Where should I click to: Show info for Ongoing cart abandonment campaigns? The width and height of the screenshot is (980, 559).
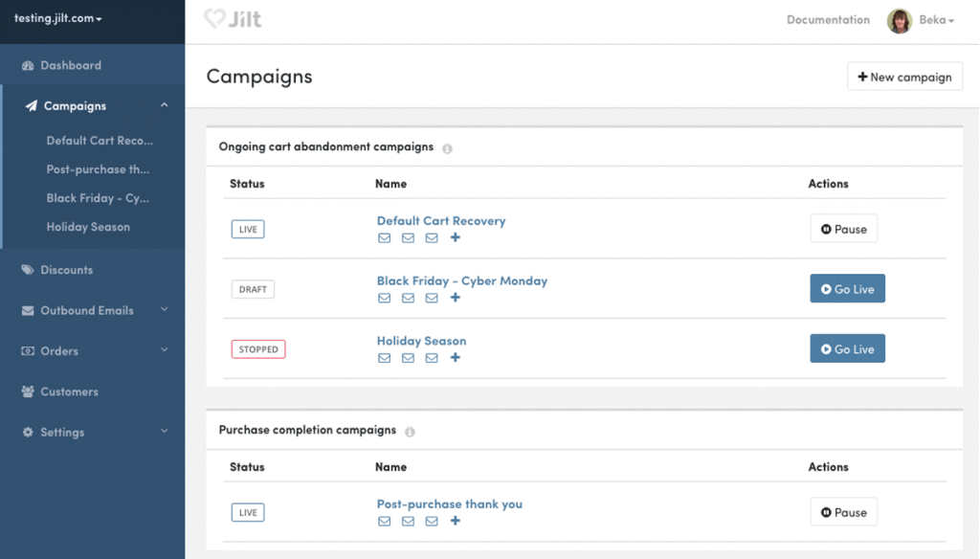448,148
